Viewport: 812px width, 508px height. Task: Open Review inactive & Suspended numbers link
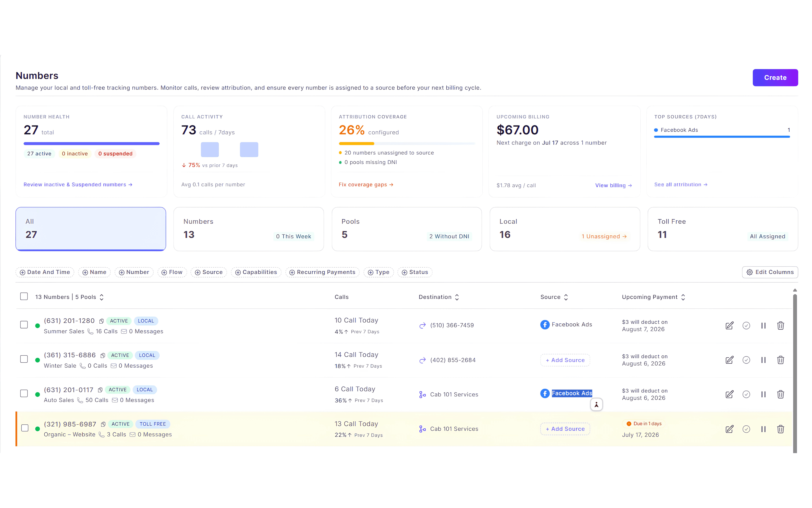click(x=78, y=184)
